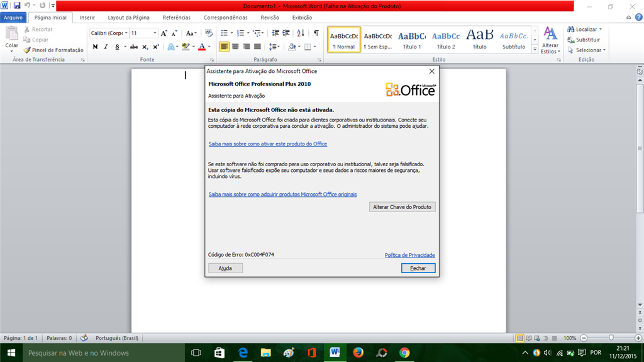Click the zoom slider handle
This screenshot has height=362, width=644.
click(611, 337)
